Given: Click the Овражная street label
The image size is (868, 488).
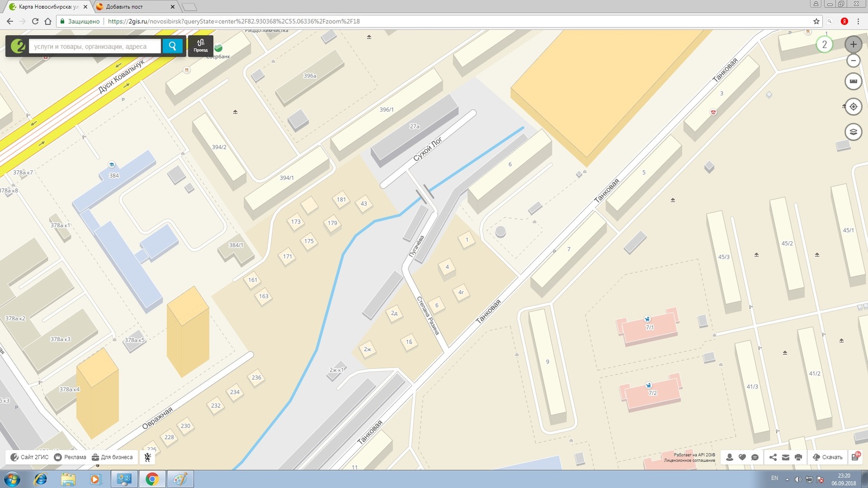Looking at the screenshot, I should pos(157,418).
